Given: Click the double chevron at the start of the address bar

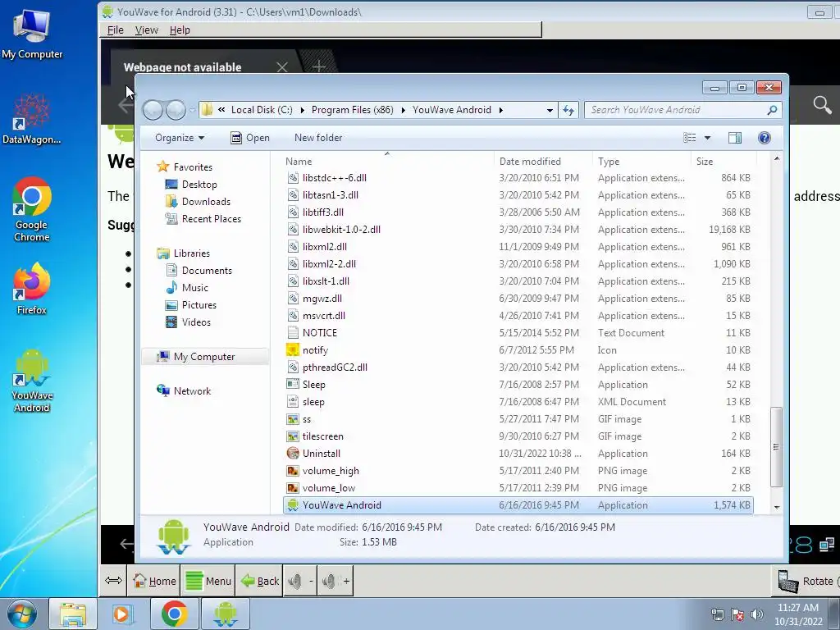Looking at the screenshot, I should [x=221, y=110].
